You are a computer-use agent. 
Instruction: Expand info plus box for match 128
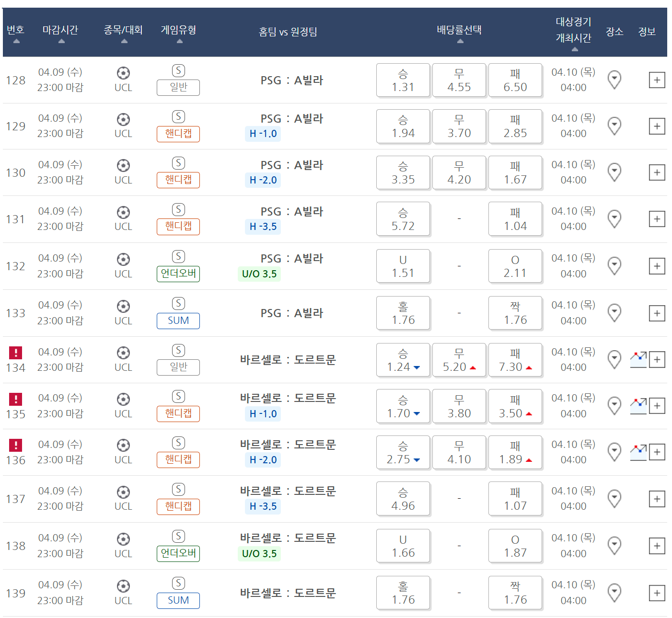pyautogui.click(x=657, y=80)
